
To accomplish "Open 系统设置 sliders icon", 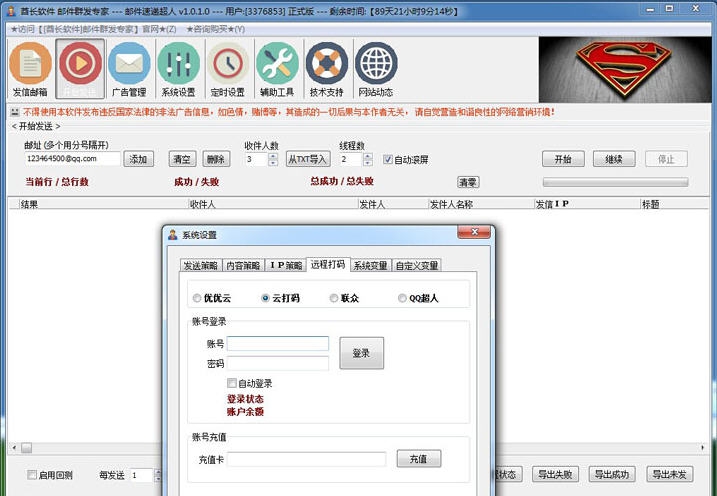I will tap(178, 69).
